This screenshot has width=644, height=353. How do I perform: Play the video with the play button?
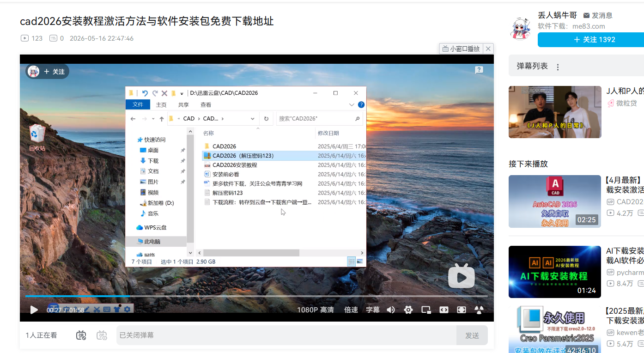pos(34,310)
